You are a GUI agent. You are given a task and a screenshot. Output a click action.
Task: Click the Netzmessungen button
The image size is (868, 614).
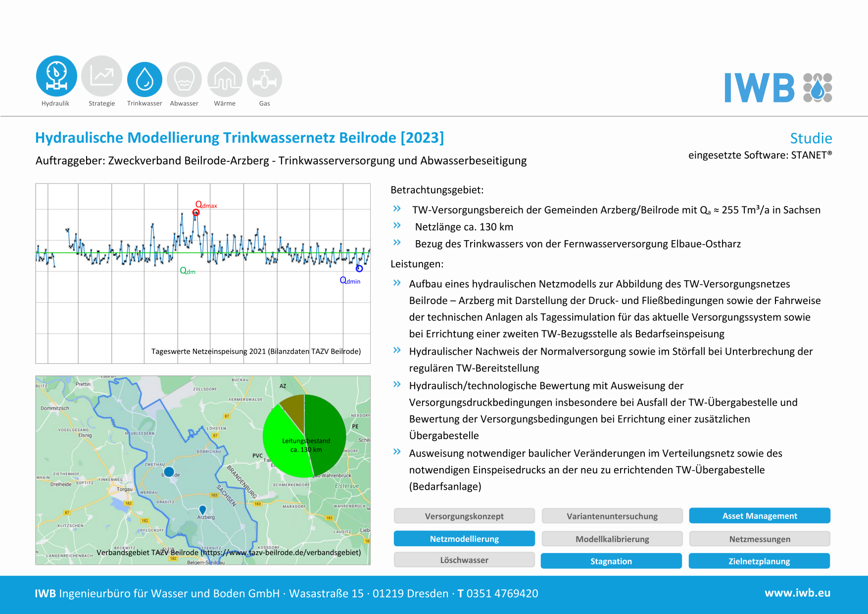tap(759, 539)
